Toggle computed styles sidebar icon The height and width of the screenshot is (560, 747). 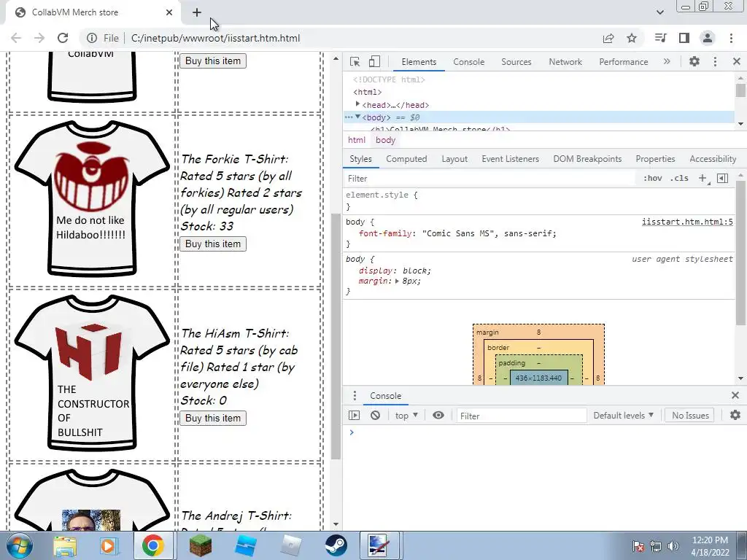click(722, 178)
